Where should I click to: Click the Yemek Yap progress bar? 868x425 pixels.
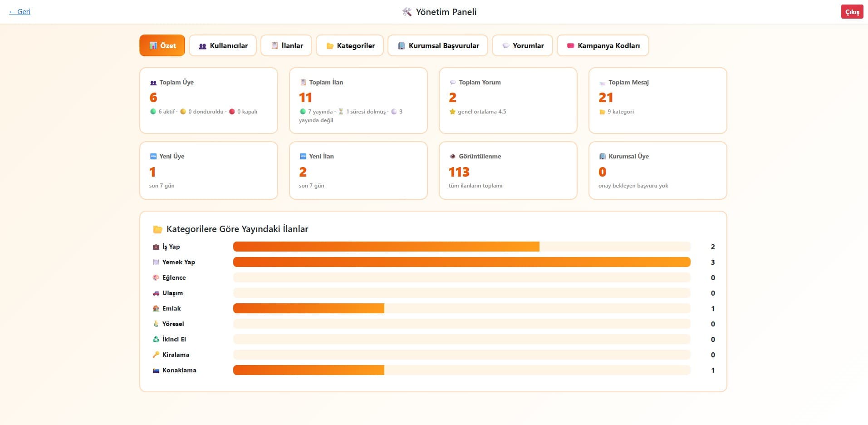[462, 262]
